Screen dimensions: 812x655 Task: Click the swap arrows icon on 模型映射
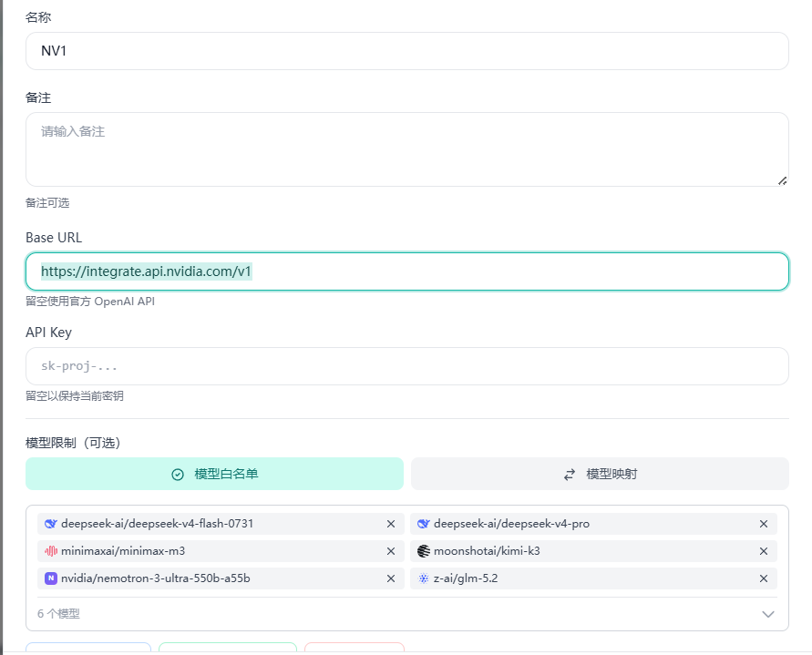(570, 475)
